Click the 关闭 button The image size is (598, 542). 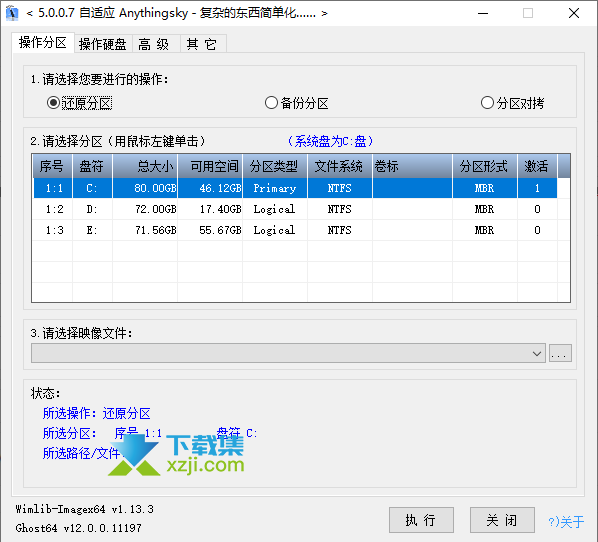point(502,520)
